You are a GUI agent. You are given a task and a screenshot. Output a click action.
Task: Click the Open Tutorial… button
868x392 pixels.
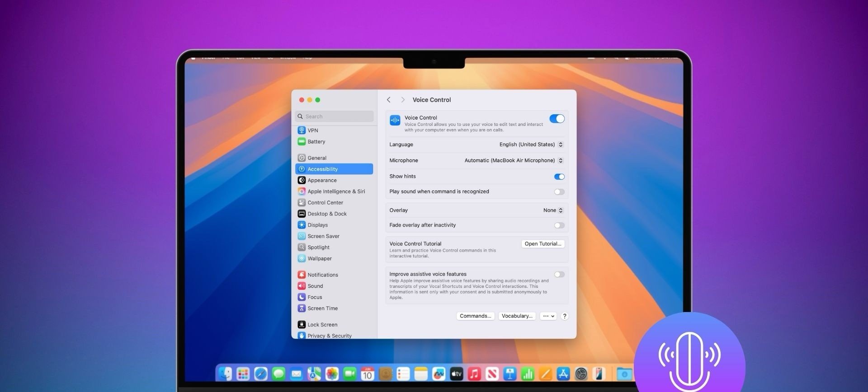(543, 244)
